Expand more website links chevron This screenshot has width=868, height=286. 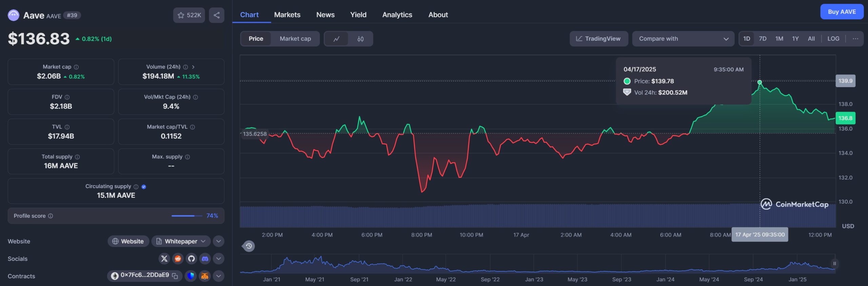pos(219,241)
